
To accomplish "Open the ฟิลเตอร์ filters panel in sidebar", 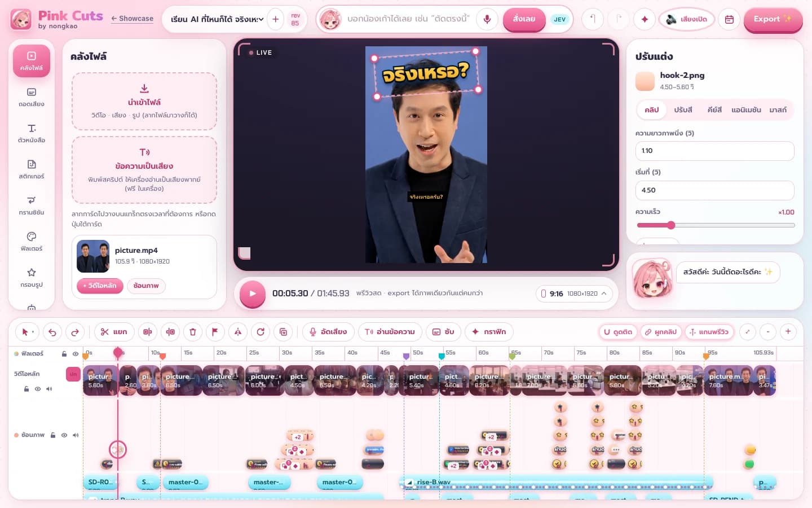I will click(x=32, y=242).
